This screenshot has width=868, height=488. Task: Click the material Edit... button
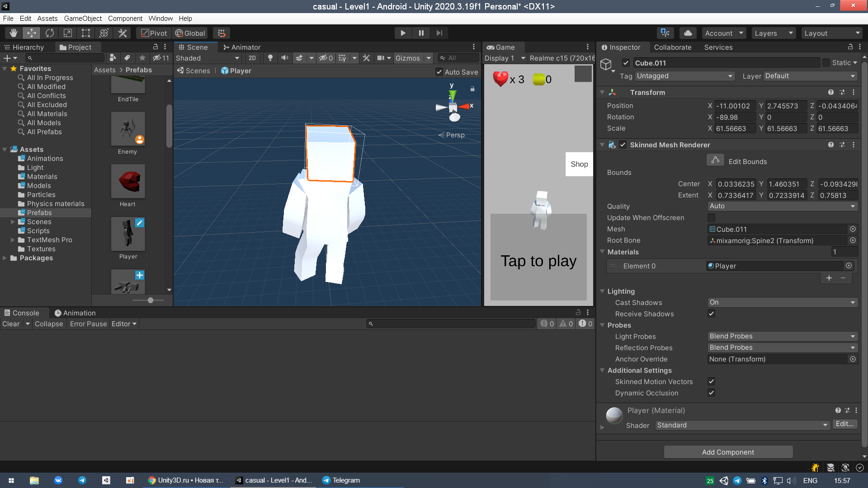point(844,424)
